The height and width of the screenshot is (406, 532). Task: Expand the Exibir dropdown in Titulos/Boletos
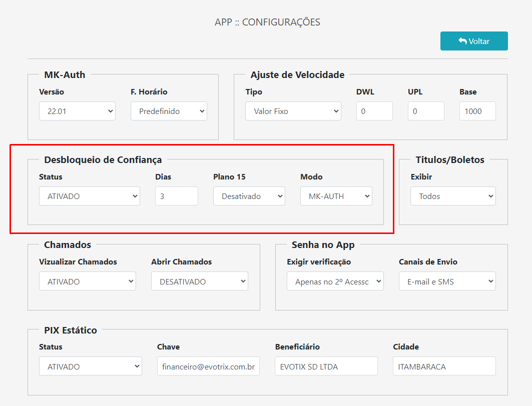point(452,196)
